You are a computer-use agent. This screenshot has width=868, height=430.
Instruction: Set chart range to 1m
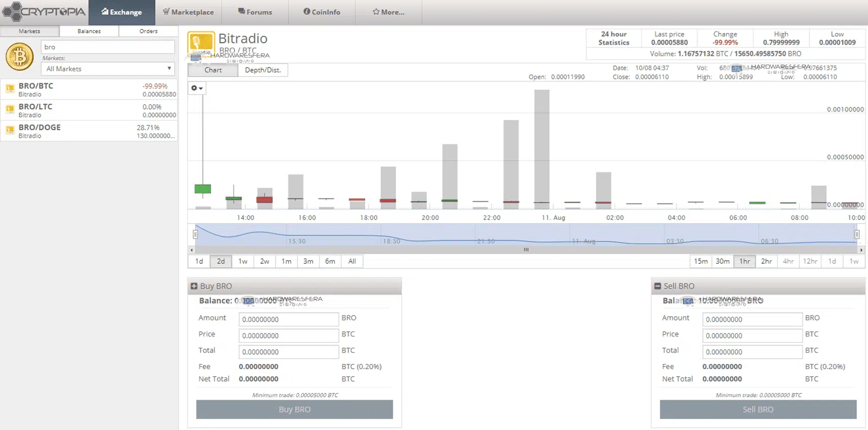(x=286, y=261)
